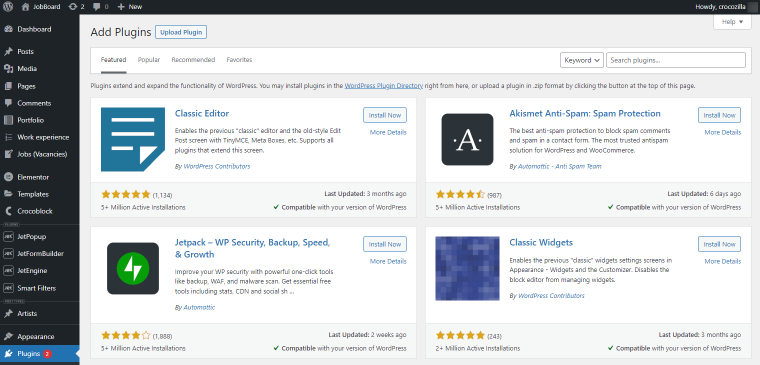Click the JetEngine icon in sidebar
The width and height of the screenshot is (760, 365).
(x=8, y=270)
